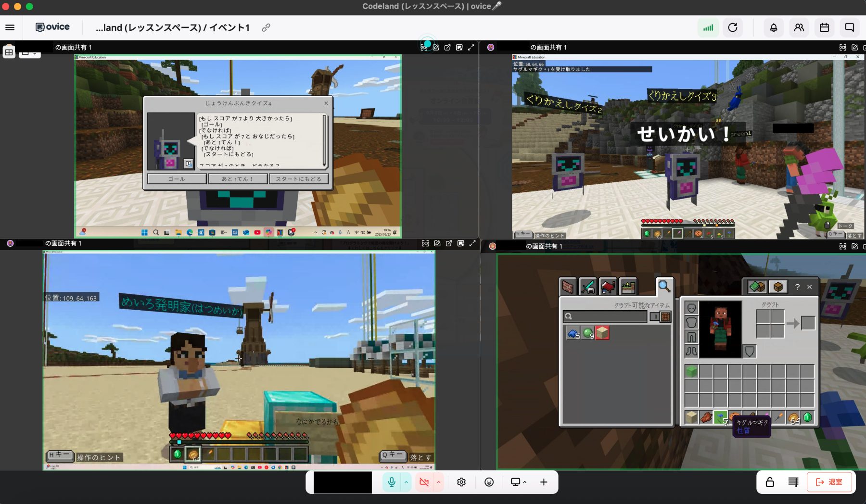Click the イベント1 breadcrumb title

pos(229,27)
